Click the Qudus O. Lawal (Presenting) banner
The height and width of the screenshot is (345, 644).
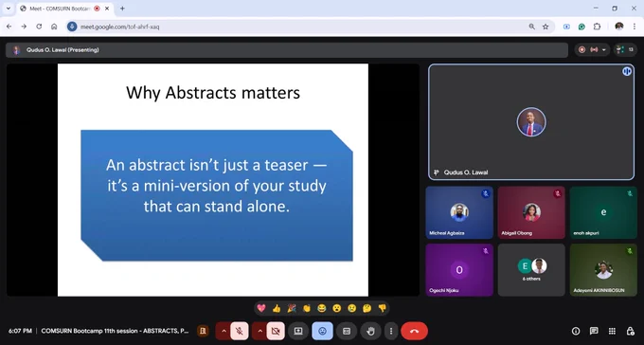click(x=287, y=49)
